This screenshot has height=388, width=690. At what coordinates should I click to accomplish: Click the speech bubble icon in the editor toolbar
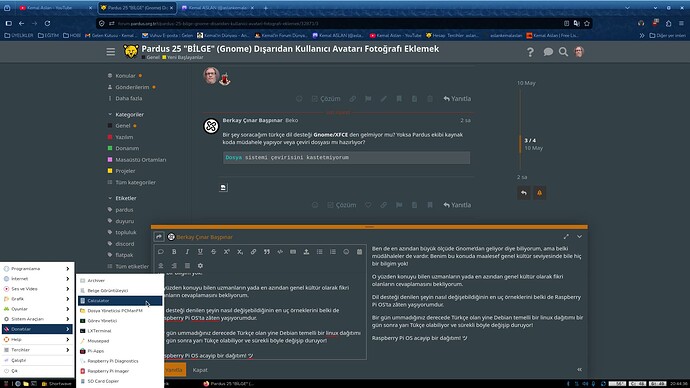tap(161, 252)
